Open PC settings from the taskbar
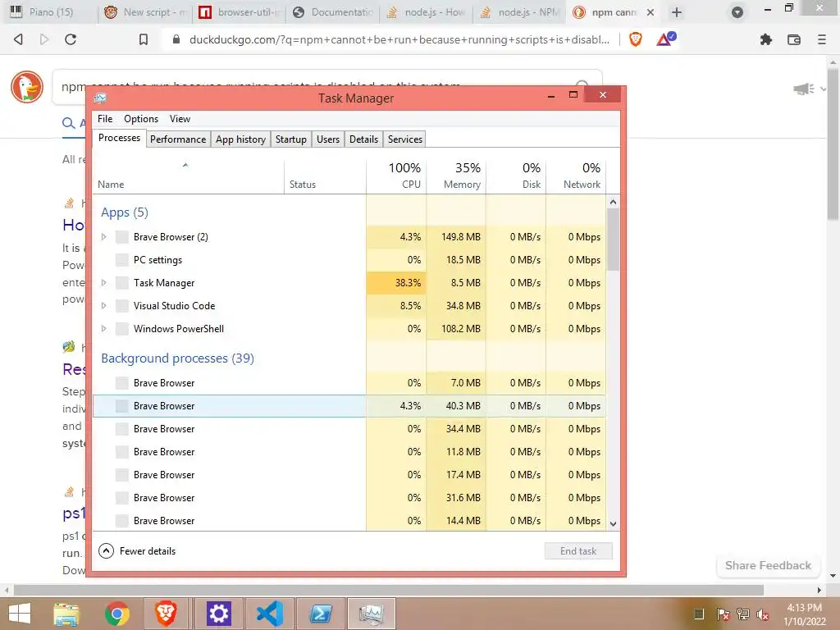 pos(218,614)
